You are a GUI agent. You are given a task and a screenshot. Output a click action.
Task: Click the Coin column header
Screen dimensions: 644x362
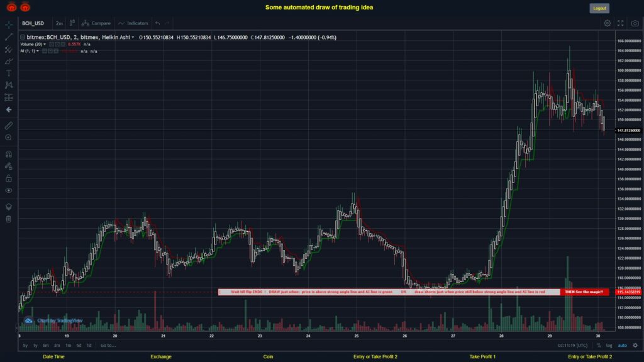(x=268, y=357)
